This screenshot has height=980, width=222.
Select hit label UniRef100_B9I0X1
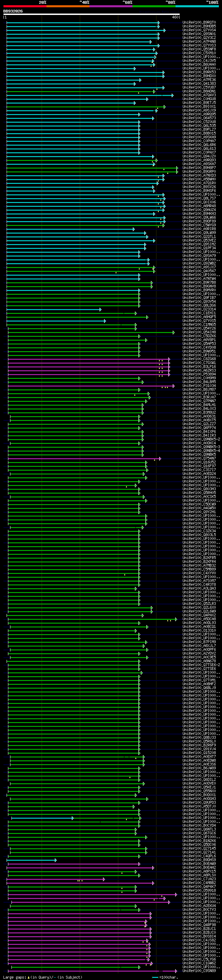pyautogui.click(x=199, y=106)
